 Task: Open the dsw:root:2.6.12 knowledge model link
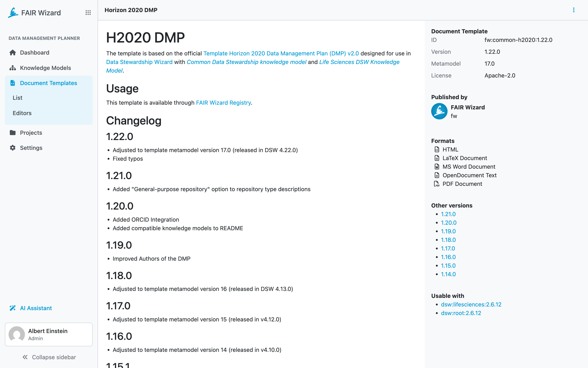point(461,313)
